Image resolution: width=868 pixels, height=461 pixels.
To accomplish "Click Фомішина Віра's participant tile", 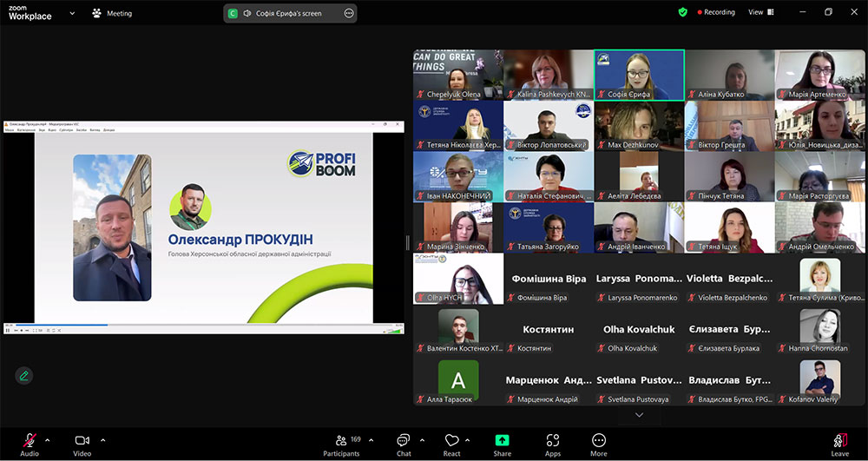I will pos(549,279).
